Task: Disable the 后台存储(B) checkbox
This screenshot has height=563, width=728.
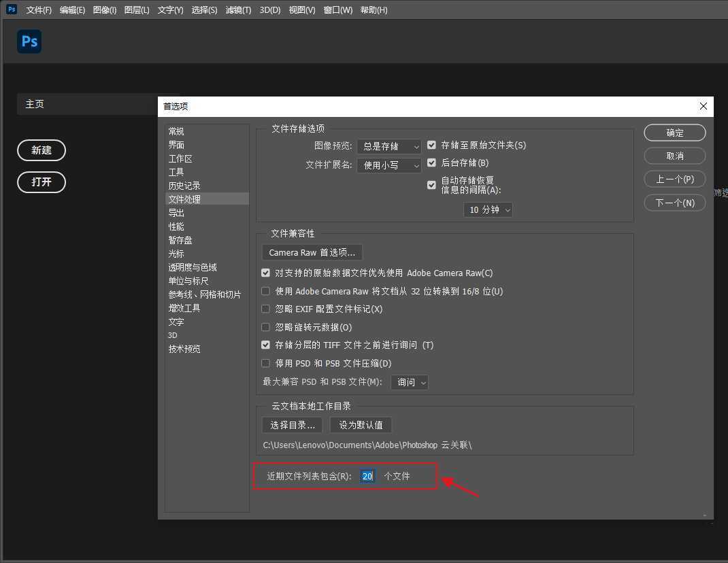Action: click(431, 163)
